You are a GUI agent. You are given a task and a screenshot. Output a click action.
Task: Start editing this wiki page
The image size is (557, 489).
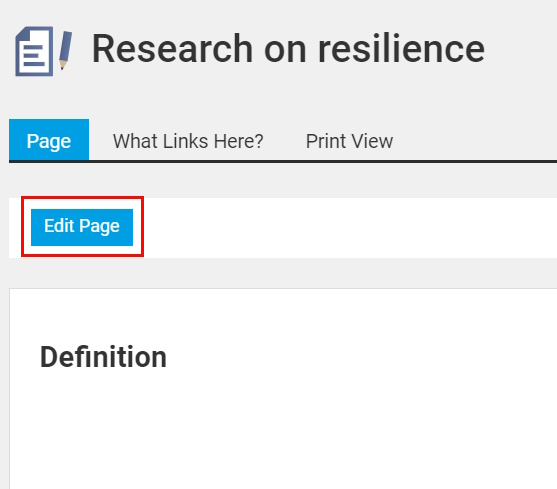point(82,227)
